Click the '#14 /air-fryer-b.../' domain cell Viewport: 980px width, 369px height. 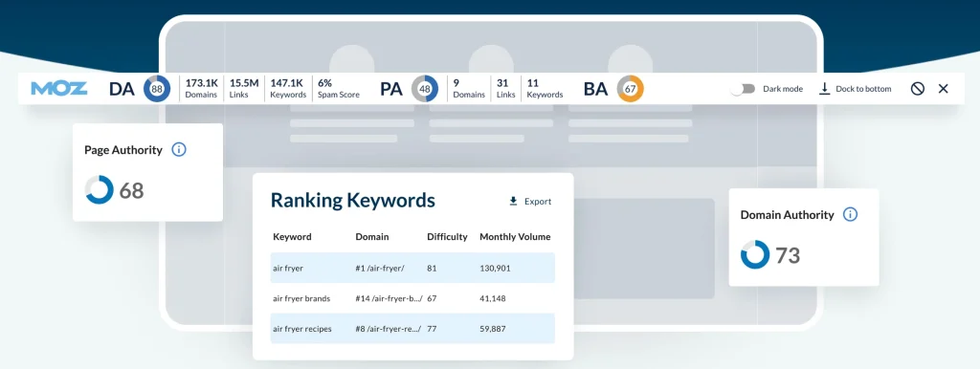[389, 298]
